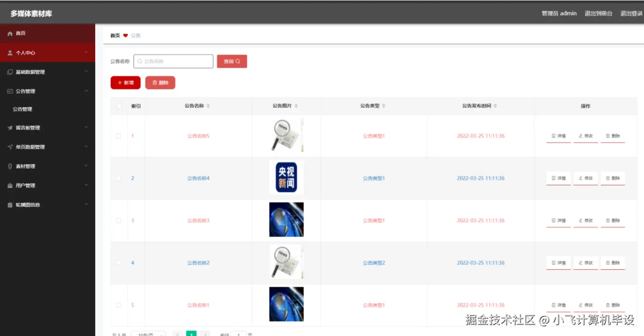Expand the 用户管理 menu chevron
The image size is (644, 336).
(x=86, y=185)
